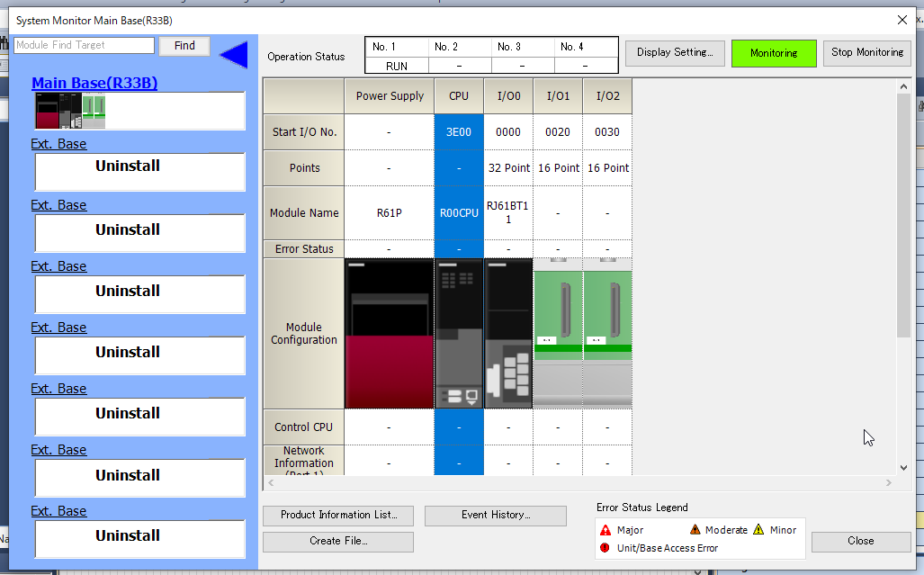Click the 0030 start I/O cell
The height and width of the screenshot is (575, 924).
point(607,132)
